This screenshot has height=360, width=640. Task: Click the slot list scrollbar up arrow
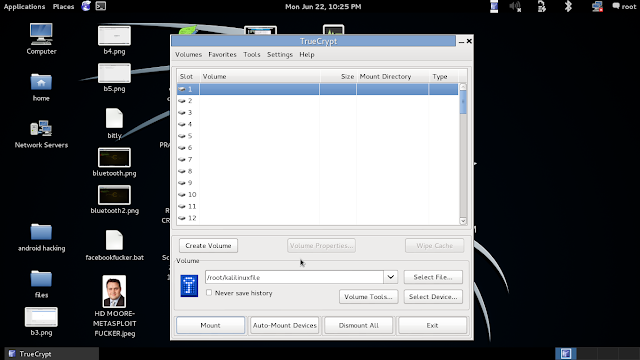(463, 87)
